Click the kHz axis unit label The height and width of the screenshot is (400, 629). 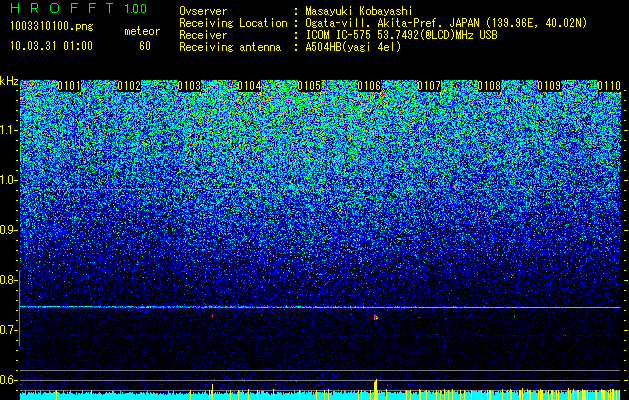click(x=9, y=81)
